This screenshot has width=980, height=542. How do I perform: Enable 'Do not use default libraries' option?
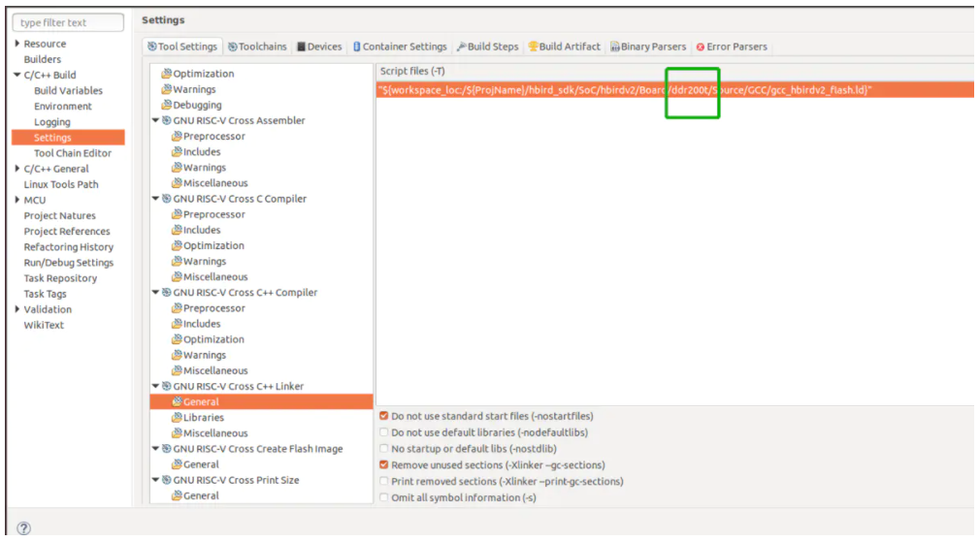384,432
